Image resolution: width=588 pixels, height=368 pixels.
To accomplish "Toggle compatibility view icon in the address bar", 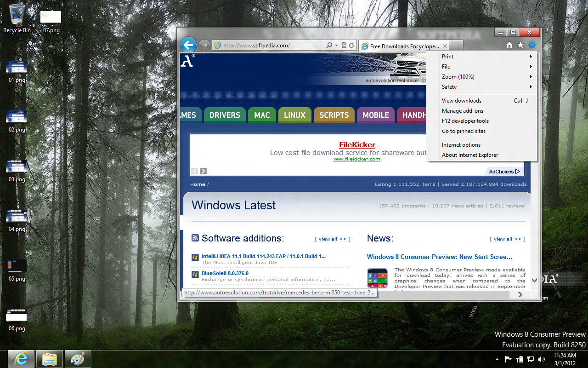I will 344,46.
